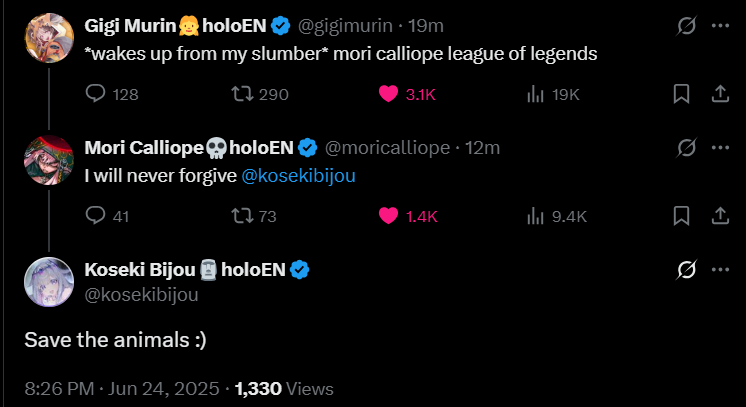746x407 pixels.
Task: Open more options for Gigi Murin's tweet
Action: 719,26
